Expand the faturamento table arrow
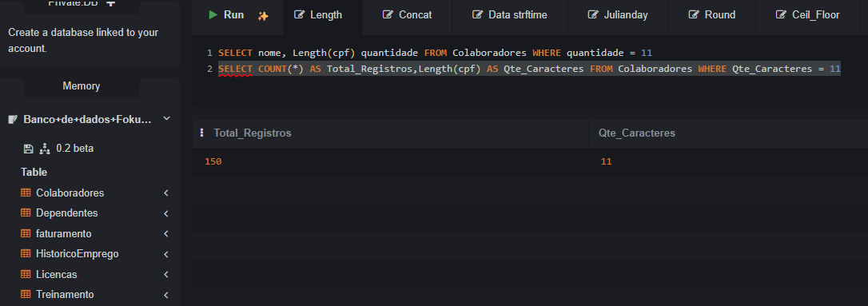Screen dimensions: 868x306 (x=165, y=233)
